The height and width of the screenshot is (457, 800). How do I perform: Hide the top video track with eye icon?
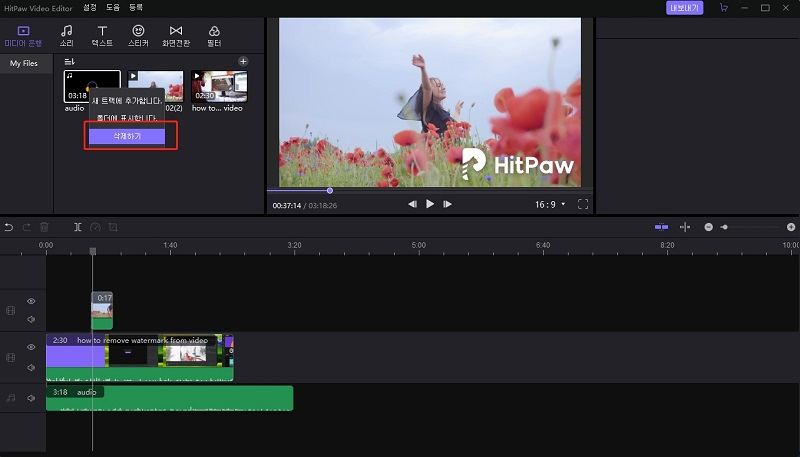tap(31, 301)
